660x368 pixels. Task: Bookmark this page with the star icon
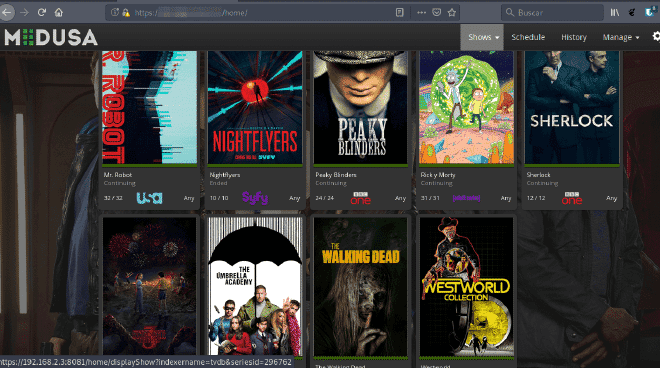coord(452,13)
